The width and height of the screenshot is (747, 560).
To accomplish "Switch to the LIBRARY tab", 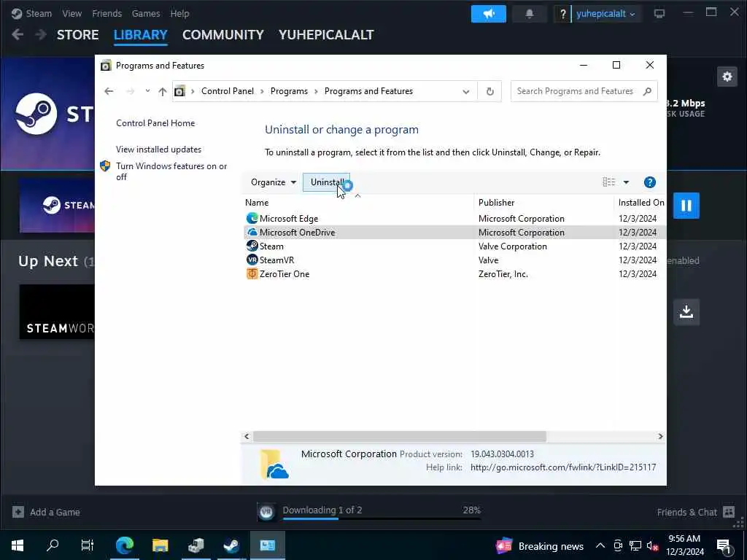I will pos(141,35).
